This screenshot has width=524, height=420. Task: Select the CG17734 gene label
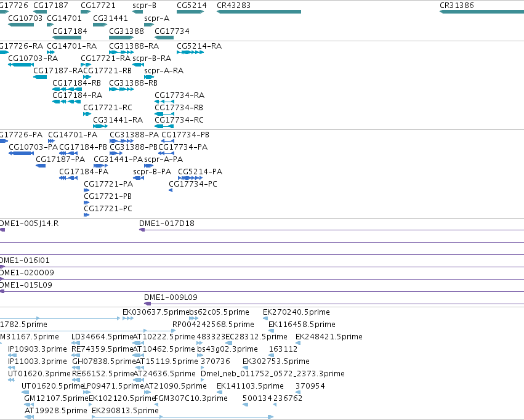pos(172,31)
